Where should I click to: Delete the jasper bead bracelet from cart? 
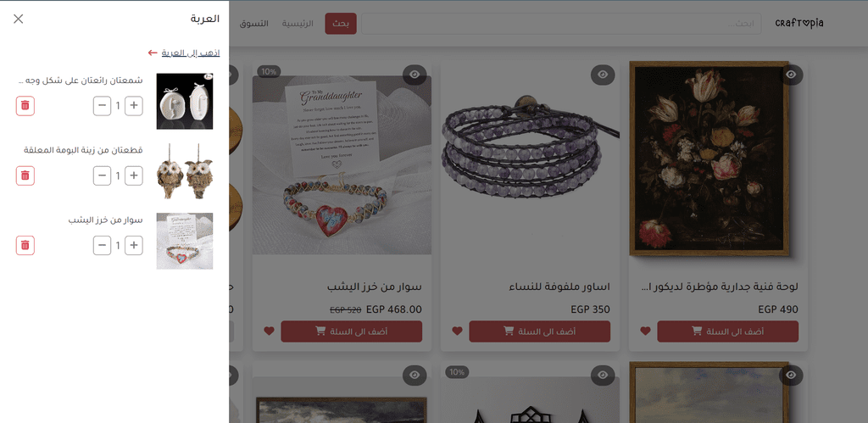(25, 245)
